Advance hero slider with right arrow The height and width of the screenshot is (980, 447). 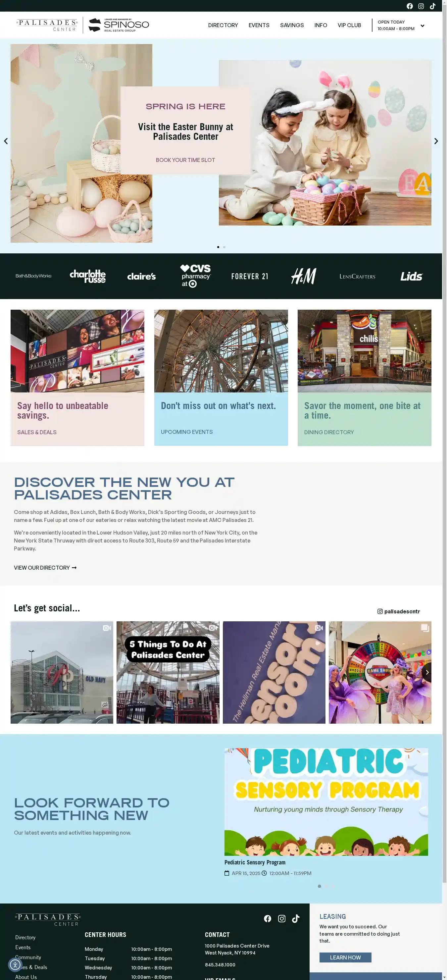coord(436,141)
